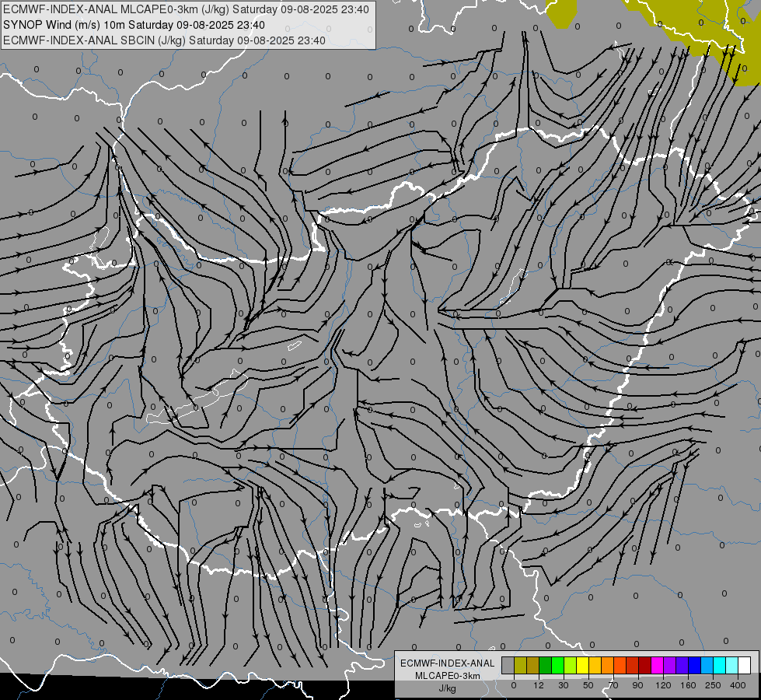This screenshot has height=700, width=761.
Task: Click the magenta legend swatch
Action: 658,665
